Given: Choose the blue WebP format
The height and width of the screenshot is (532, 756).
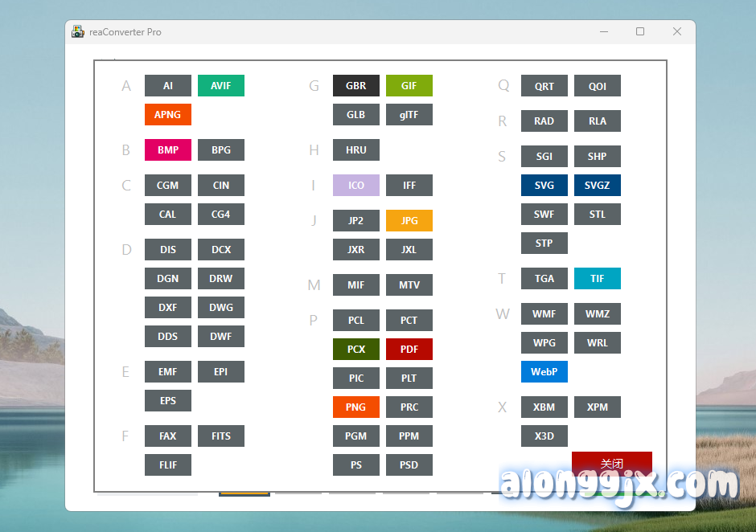Looking at the screenshot, I should 544,372.
